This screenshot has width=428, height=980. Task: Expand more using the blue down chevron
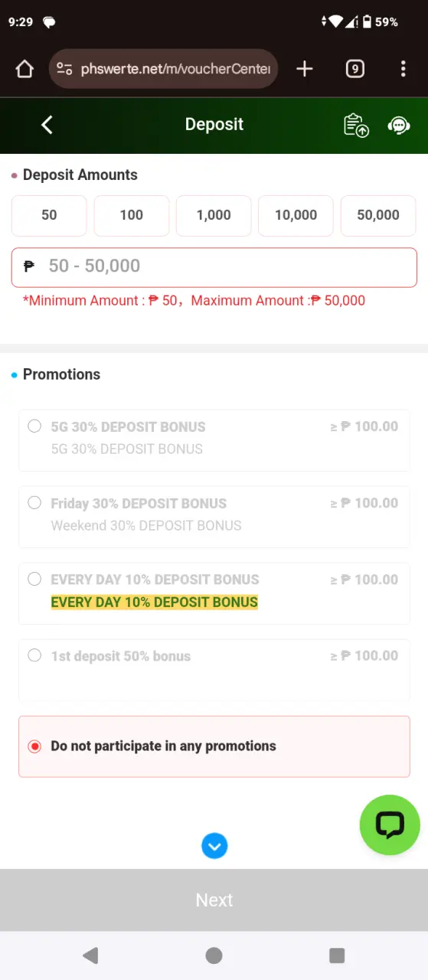(x=214, y=846)
